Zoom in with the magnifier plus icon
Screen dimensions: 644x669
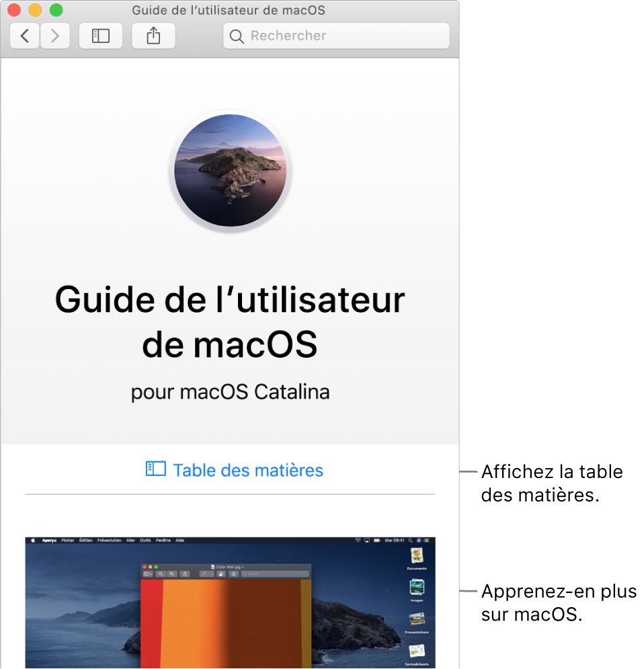click(x=172, y=574)
